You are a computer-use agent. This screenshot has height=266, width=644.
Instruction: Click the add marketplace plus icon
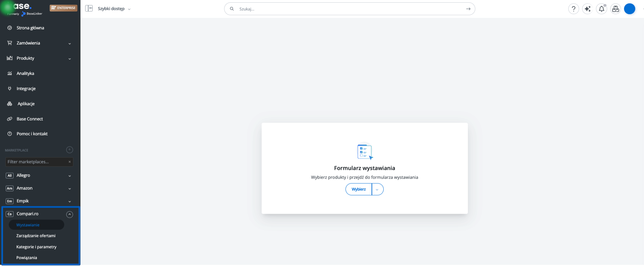pos(70,150)
